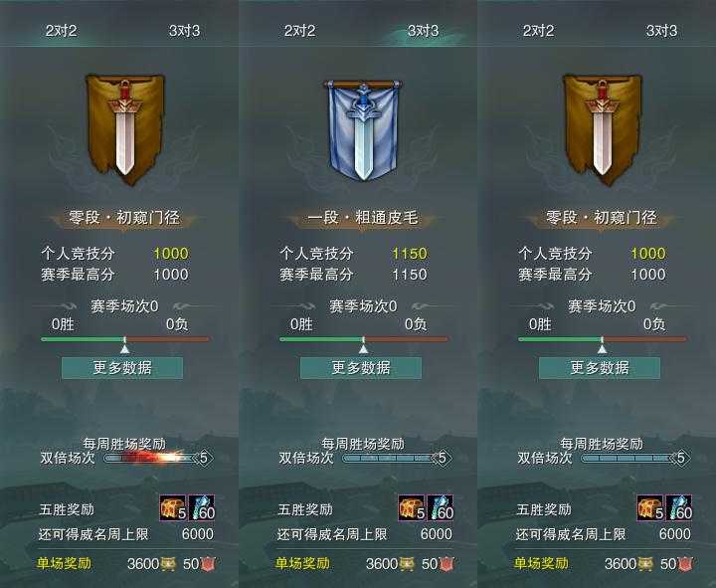The height and width of the screenshot is (588, 716).
Task: Select treasure chest reward icon in right panel
Action: pyautogui.click(x=650, y=507)
